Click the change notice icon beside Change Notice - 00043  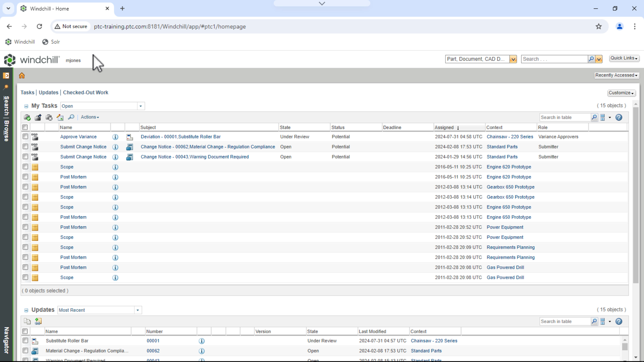pyautogui.click(x=129, y=157)
